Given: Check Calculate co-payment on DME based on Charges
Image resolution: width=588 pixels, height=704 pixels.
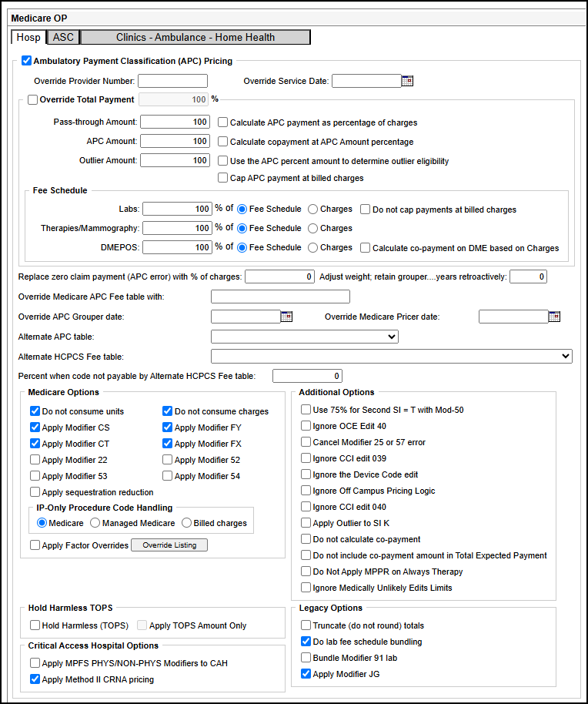Looking at the screenshot, I should pyautogui.click(x=366, y=248).
